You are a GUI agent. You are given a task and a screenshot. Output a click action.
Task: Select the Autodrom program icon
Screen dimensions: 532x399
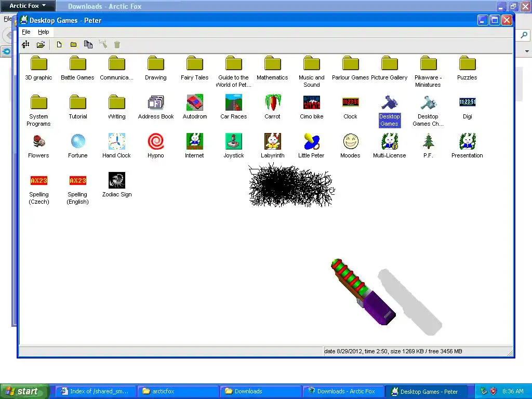tap(195, 102)
